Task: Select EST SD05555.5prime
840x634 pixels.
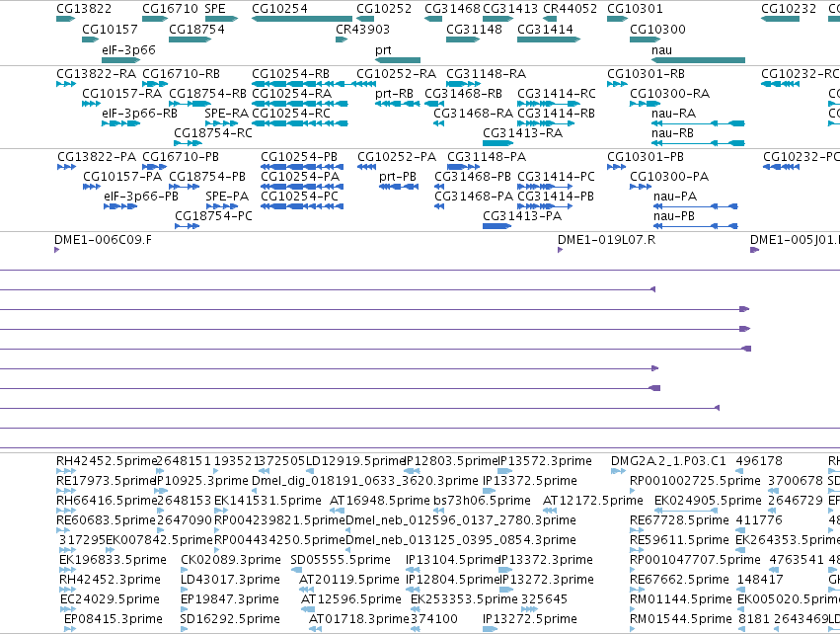Action: click(x=295, y=570)
